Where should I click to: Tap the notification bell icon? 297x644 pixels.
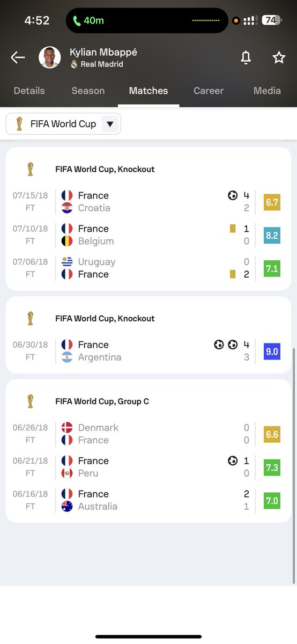246,57
